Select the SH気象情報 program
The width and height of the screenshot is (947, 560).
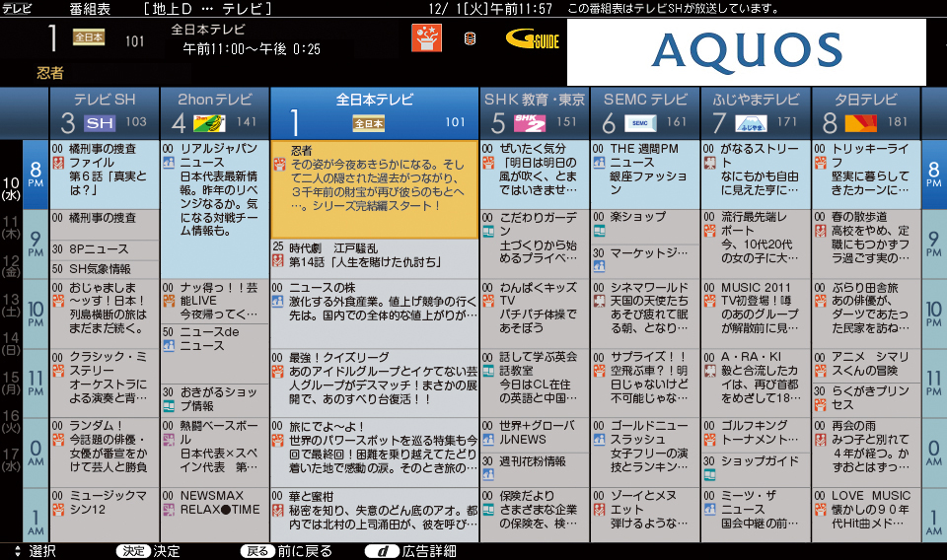pyautogui.click(x=105, y=268)
